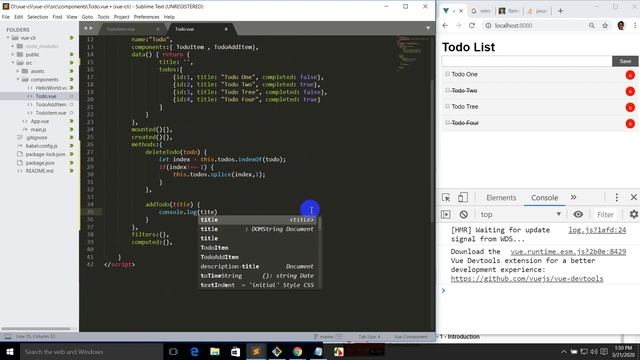The height and width of the screenshot is (360, 640).
Task: Select Todo.vue in the sidebar
Action: pos(46,96)
